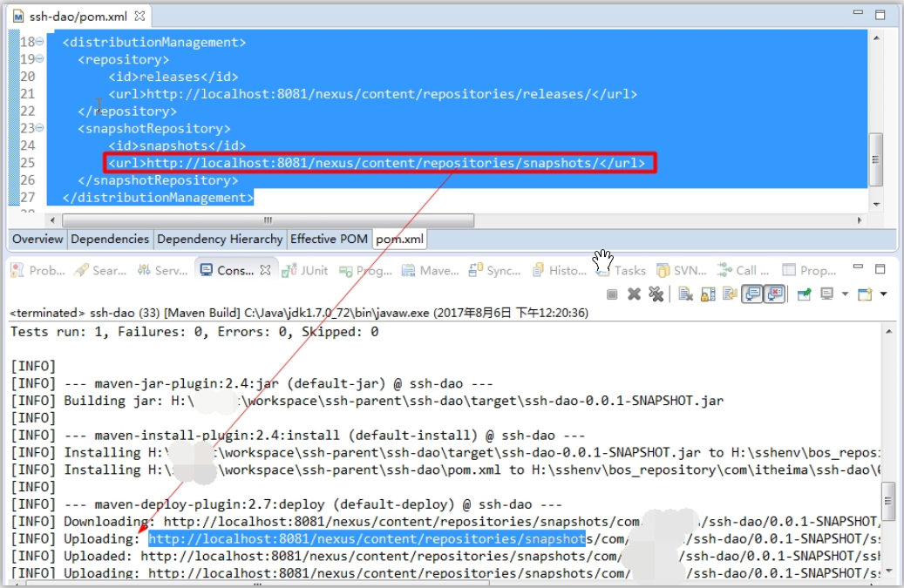Toggle Show Console When Standard Out Changes
904x588 pixels.
[752, 294]
